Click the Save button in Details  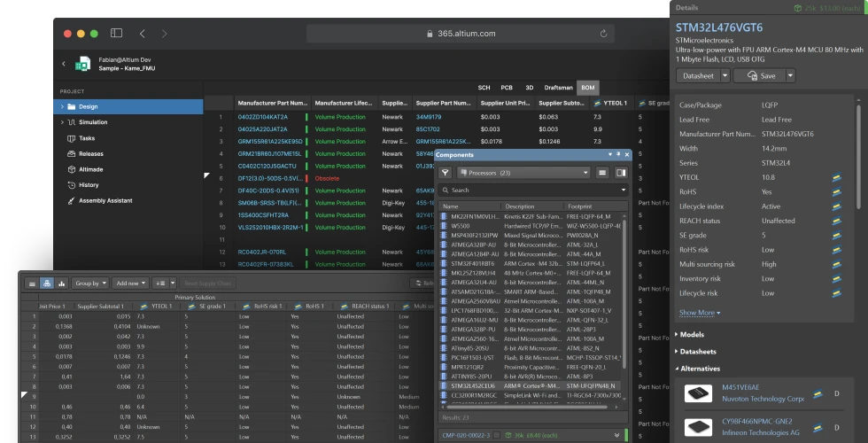click(760, 76)
